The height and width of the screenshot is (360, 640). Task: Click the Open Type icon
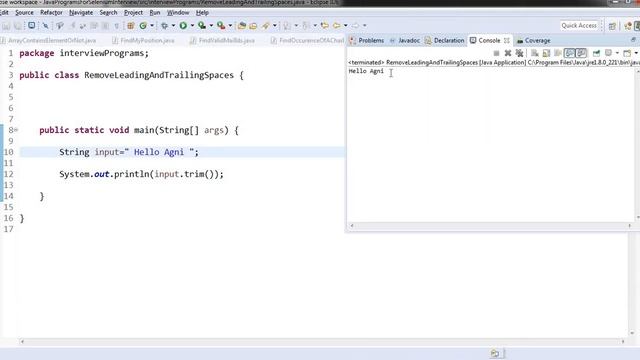[242, 26]
